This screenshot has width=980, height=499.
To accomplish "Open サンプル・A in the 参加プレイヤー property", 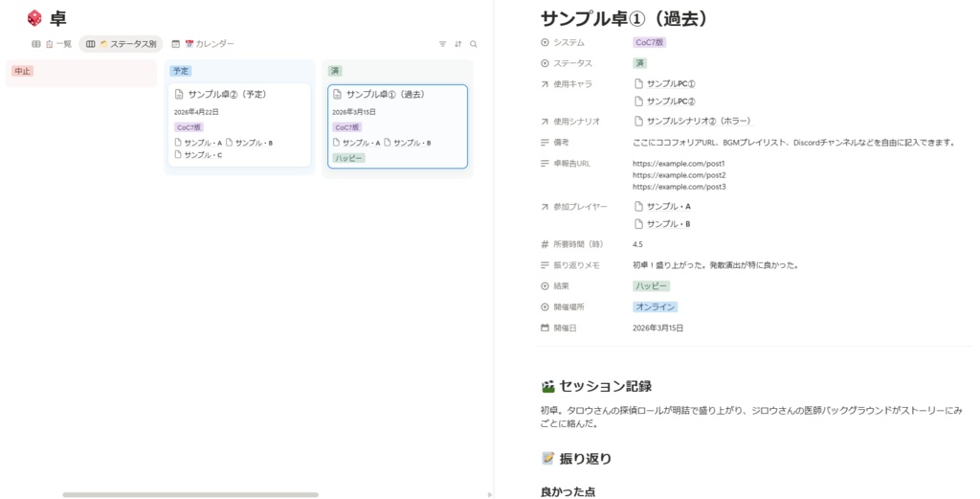I will point(662,206).
